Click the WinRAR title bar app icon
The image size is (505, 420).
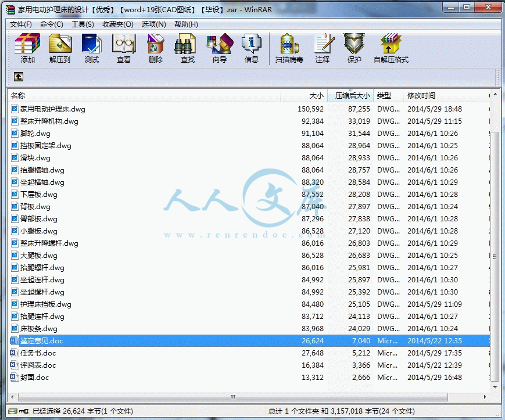(10, 10)
